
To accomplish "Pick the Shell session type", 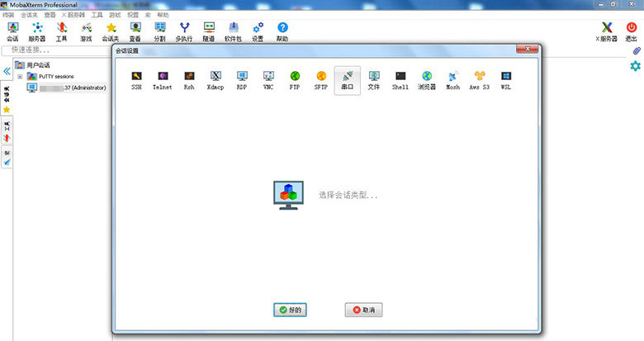I will point(400,81).
